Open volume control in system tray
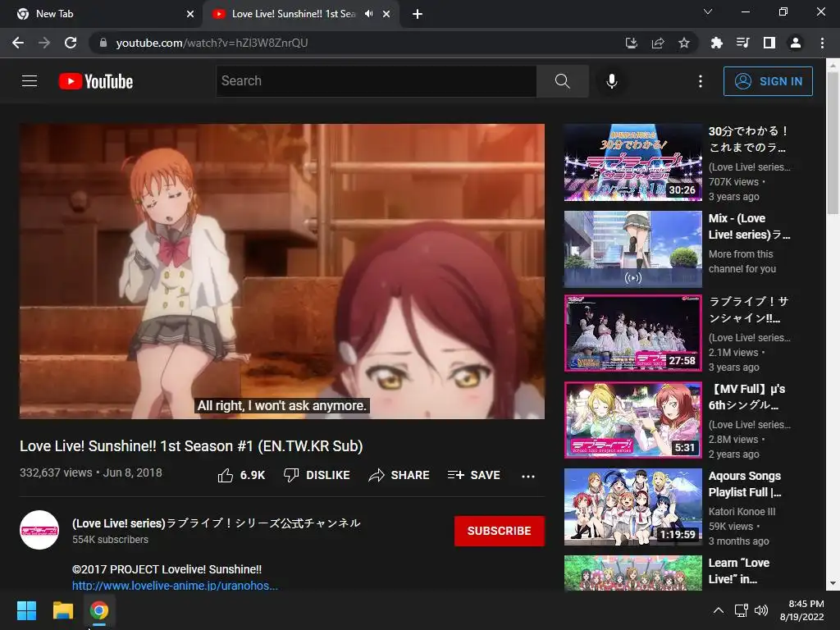This screenshot has height=630, width=840. [760, 610]
